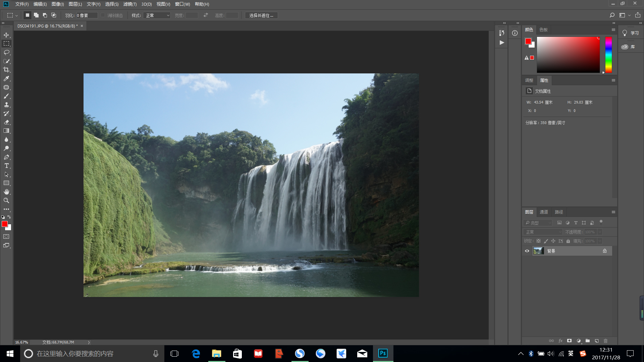Image resolution: width=644 pixels, height=362 pixels.
Task: Click the 羽化 feather input field
Action: click(x=87, y=15)
